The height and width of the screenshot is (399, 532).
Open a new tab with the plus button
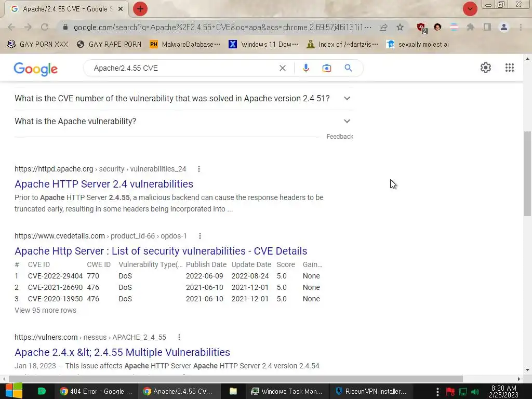click(x=140, y=9)
